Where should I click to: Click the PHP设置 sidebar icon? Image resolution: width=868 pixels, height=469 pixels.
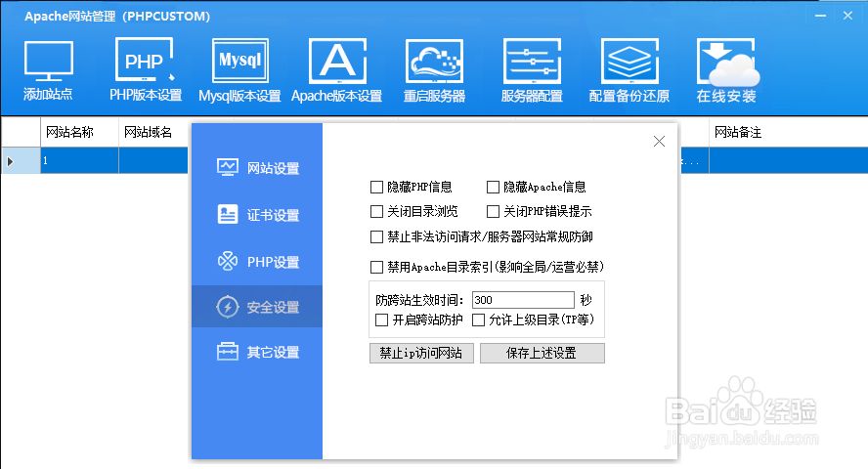pyautogui.click(x=228, y=261)
